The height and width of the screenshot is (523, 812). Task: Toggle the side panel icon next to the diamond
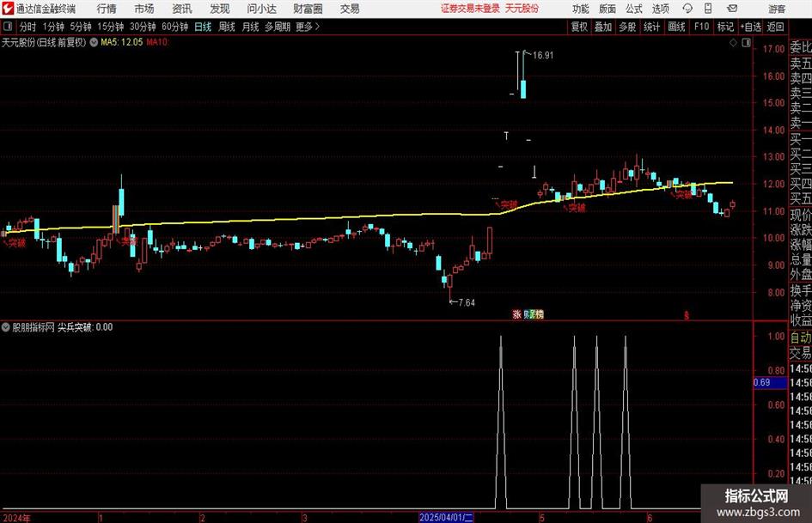point(746,43)
